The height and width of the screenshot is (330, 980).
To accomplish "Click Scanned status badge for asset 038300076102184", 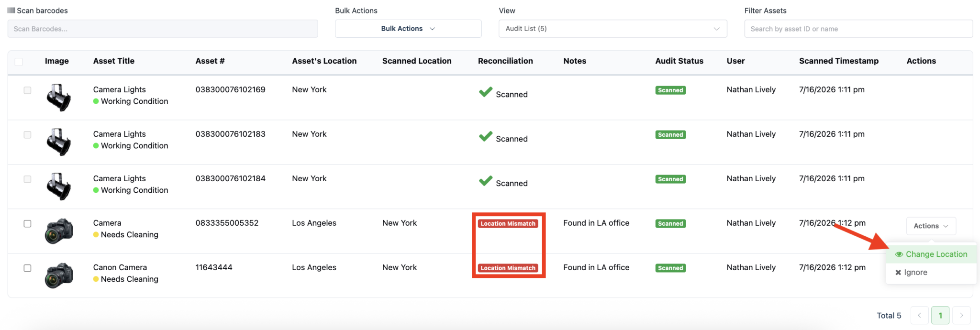I will tap(670, 179).
